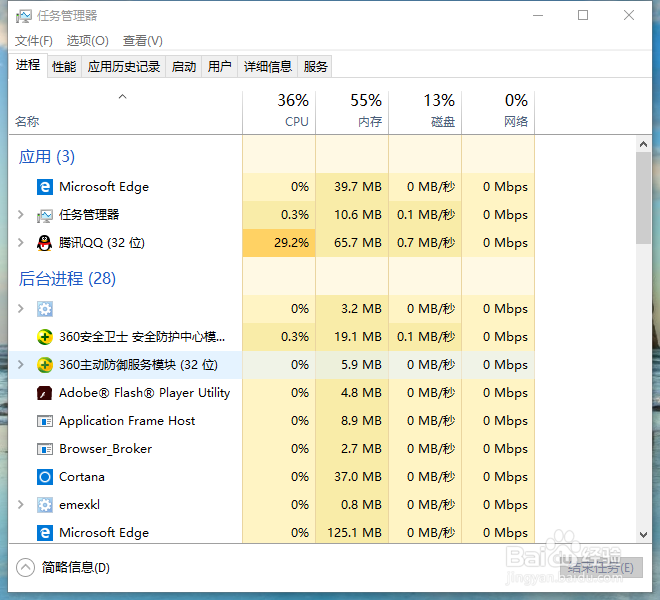Click the Microsoft Edge icon under 应用

pos(45,187)
